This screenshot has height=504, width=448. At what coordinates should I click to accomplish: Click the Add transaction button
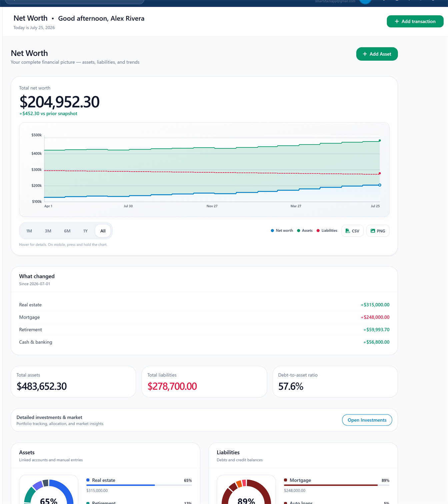click(x=415, y=21)
